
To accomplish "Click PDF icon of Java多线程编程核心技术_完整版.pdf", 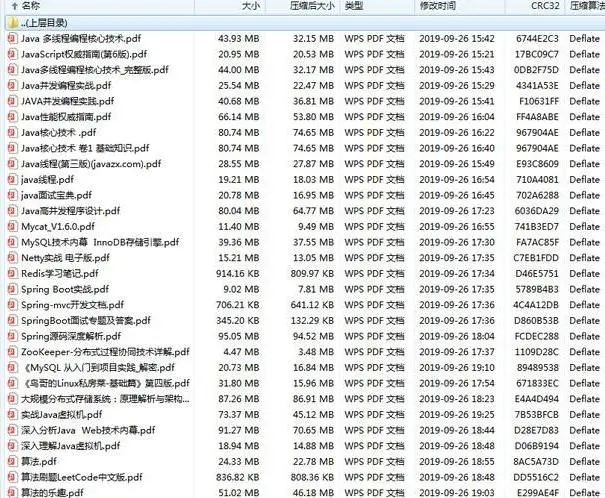I will (12, 70).
